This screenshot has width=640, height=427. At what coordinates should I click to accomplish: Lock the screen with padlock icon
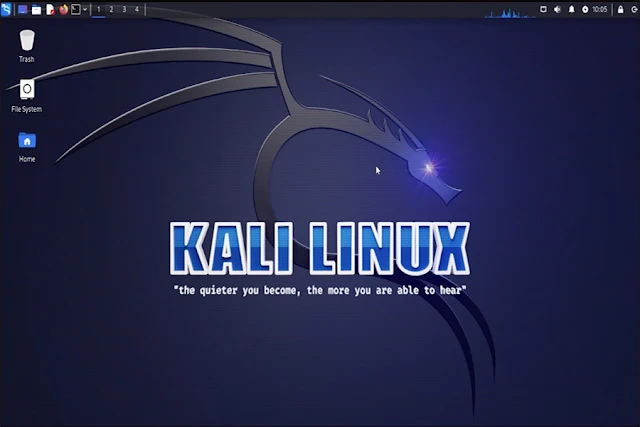(x=620, y=9)
